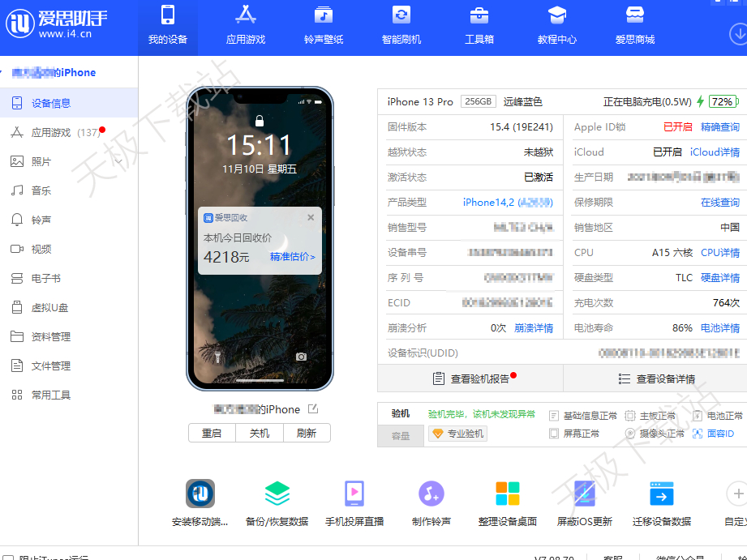Click 专业验机 button

pyautogui.click(x=457, y=434)
